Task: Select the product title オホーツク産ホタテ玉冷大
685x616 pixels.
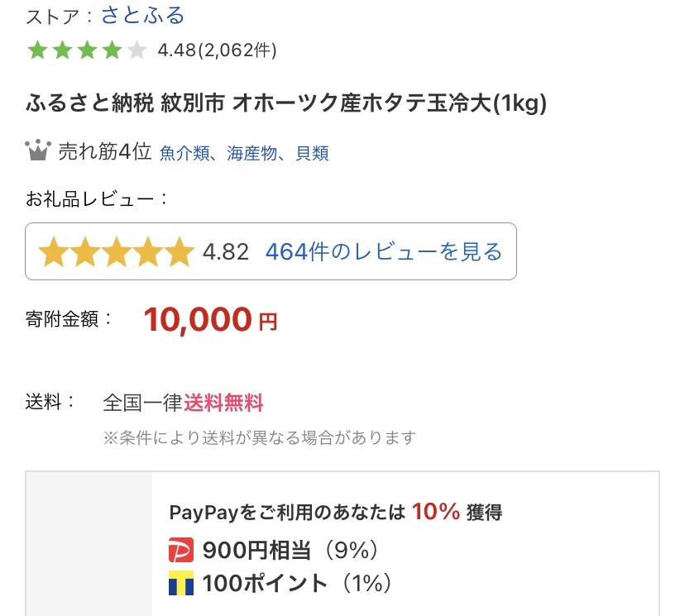Action: 286,104
